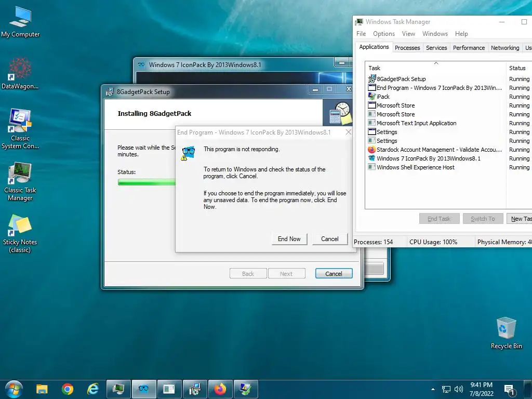Switch to the Services tab
The width and height of the screenshot is (532, 399).
(436, 48)
